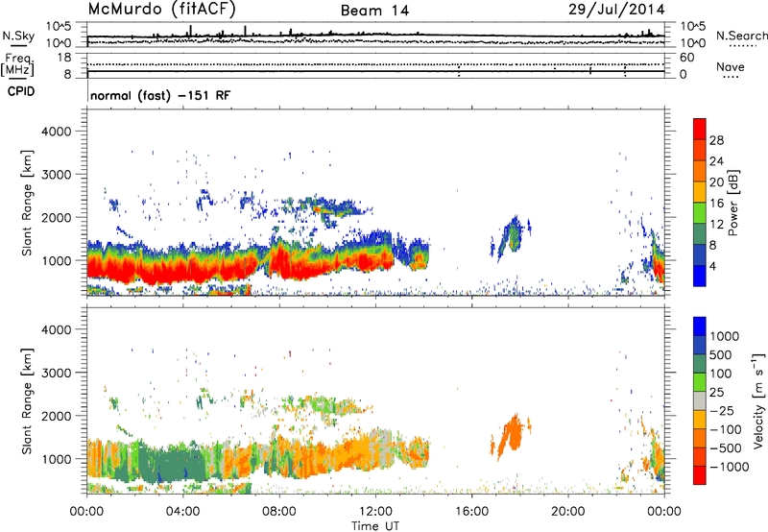
Task: Click the date 29/Jul/2014
Action: [x=616, y=10]
